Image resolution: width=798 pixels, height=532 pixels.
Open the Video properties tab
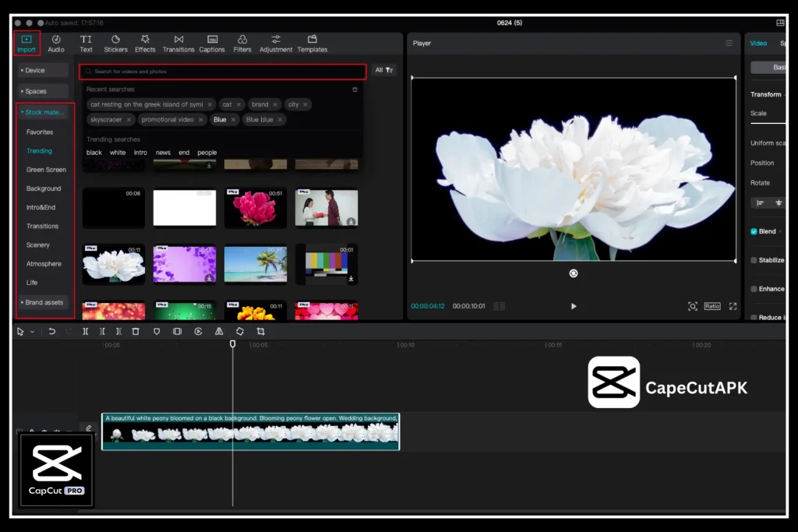tap(758, 44)
